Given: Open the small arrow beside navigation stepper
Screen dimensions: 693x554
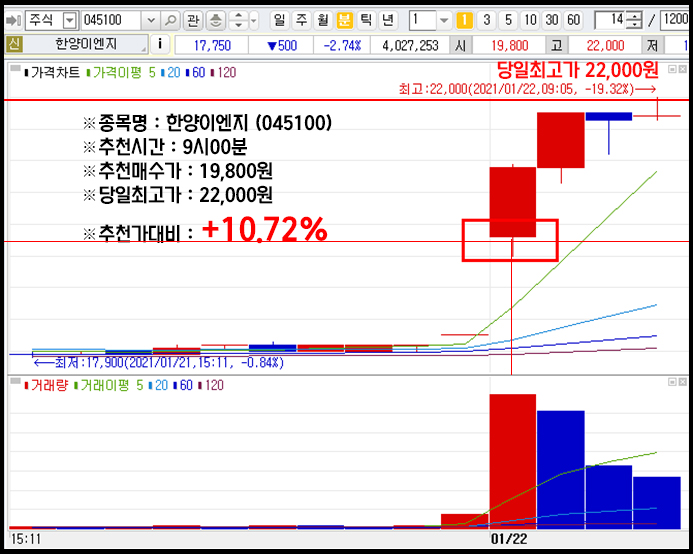Looking at the screenshot, I should (254, 20).
